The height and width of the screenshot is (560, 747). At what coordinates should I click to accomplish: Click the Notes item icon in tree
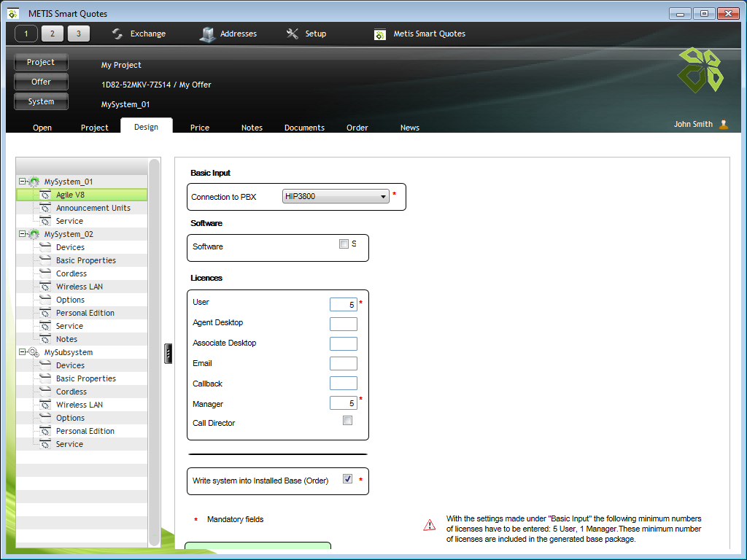click(45, 339)
